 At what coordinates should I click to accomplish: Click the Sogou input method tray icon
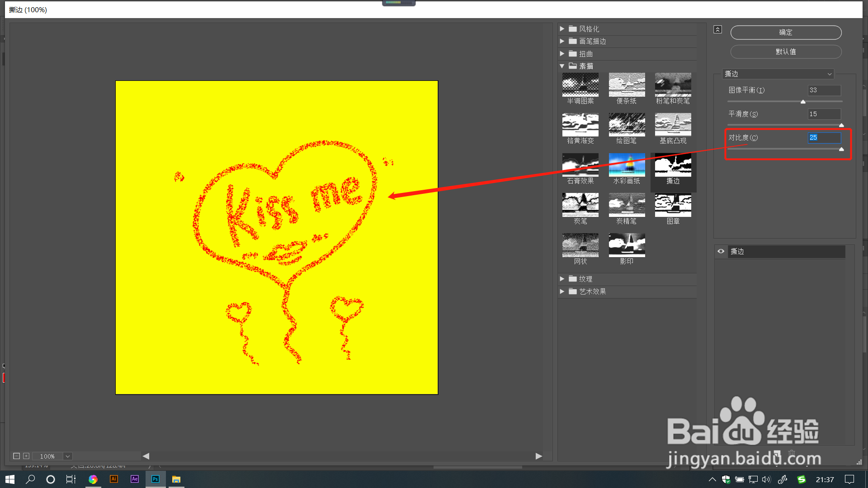tap(802, 479)
